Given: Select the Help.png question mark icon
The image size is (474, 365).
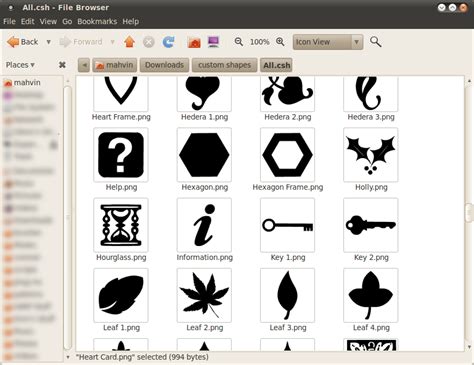Looking at the screenshot, I should coord(121,155).
